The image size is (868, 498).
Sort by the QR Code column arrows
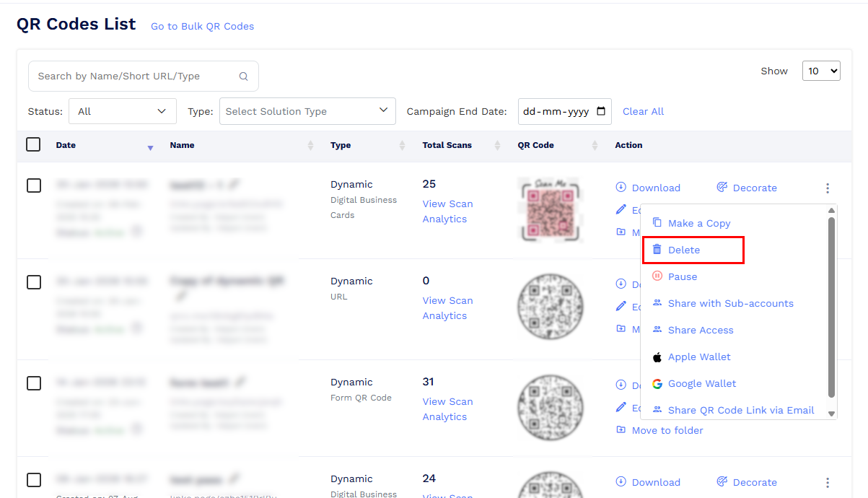pyautogui.click(x=595, y=146)
